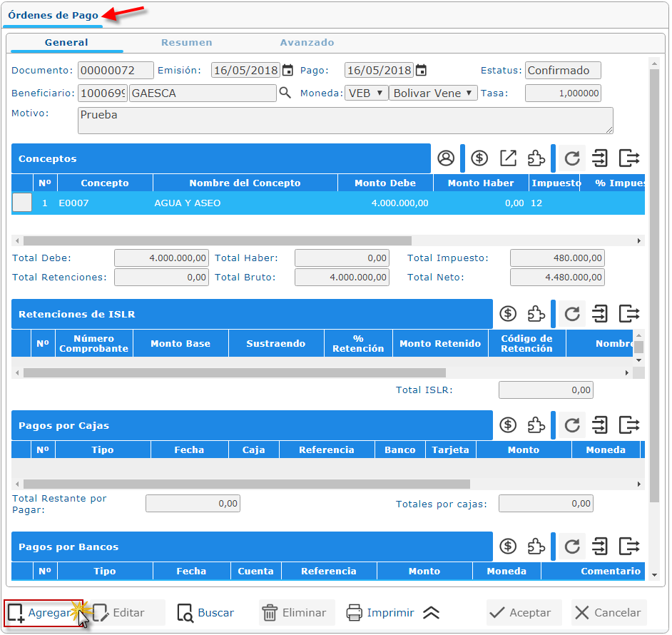Click the Agregar button
The width and height of the screenshot is (672, 635).
(x=43, y=613)
